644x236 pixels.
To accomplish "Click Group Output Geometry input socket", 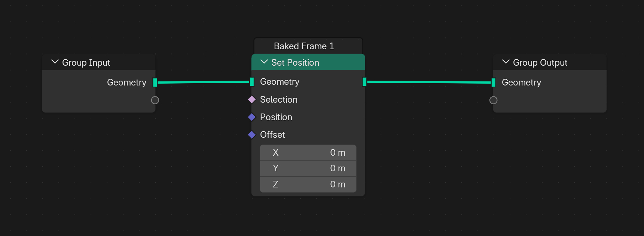I will pyautogui.click(x=494, y=83).
